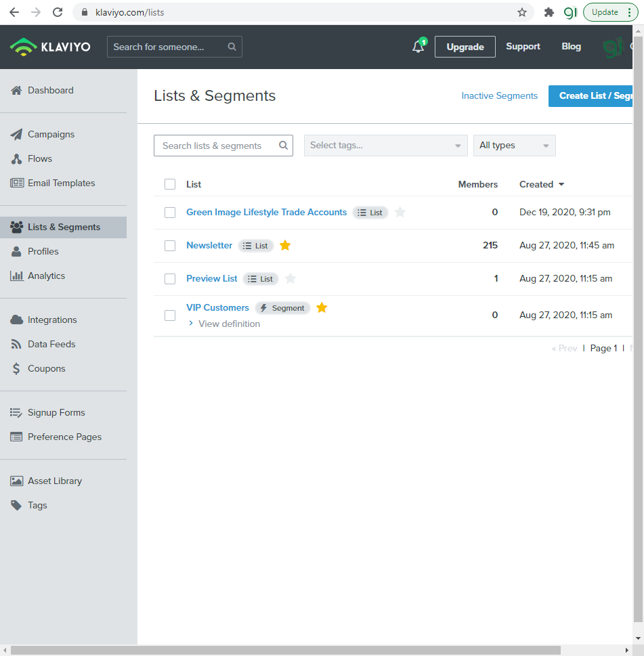Click the Profiles person icon
This screenshot has height=656, width=644.
coord(16,251)
